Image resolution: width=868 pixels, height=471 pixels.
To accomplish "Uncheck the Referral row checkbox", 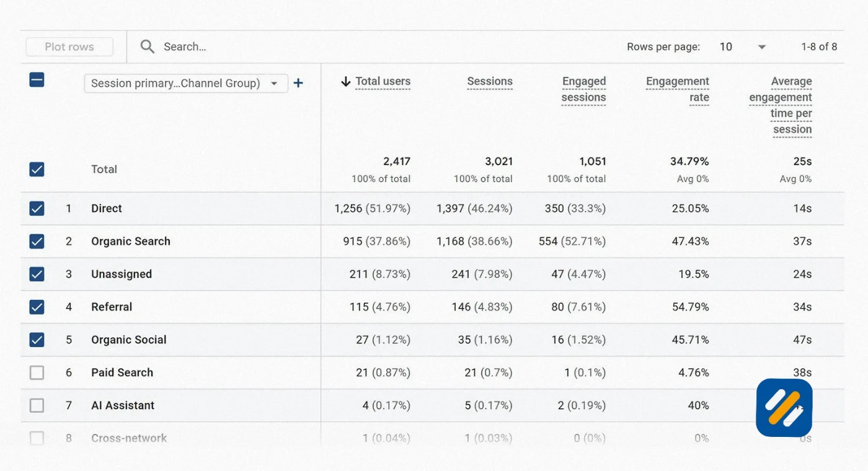I will [x=37, y=307].
